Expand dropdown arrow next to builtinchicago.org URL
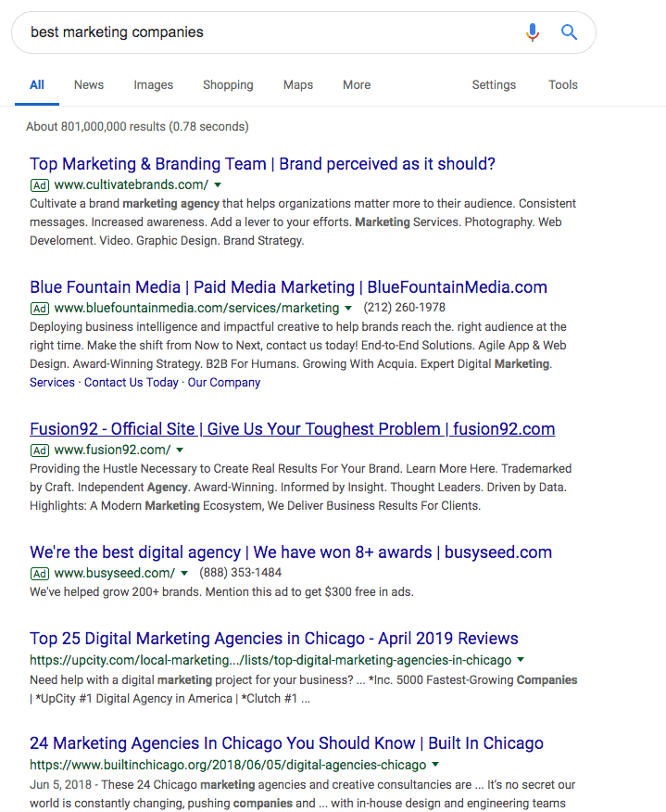The width and height of the screenshot is (666, 812). 435,765
